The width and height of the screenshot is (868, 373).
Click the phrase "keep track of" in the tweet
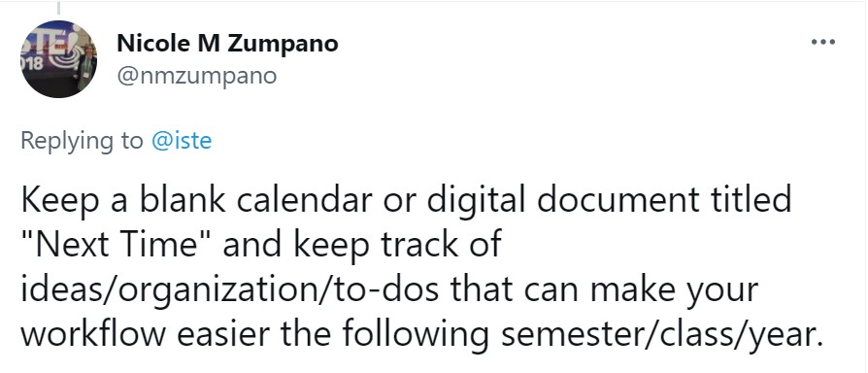[398, 246]
